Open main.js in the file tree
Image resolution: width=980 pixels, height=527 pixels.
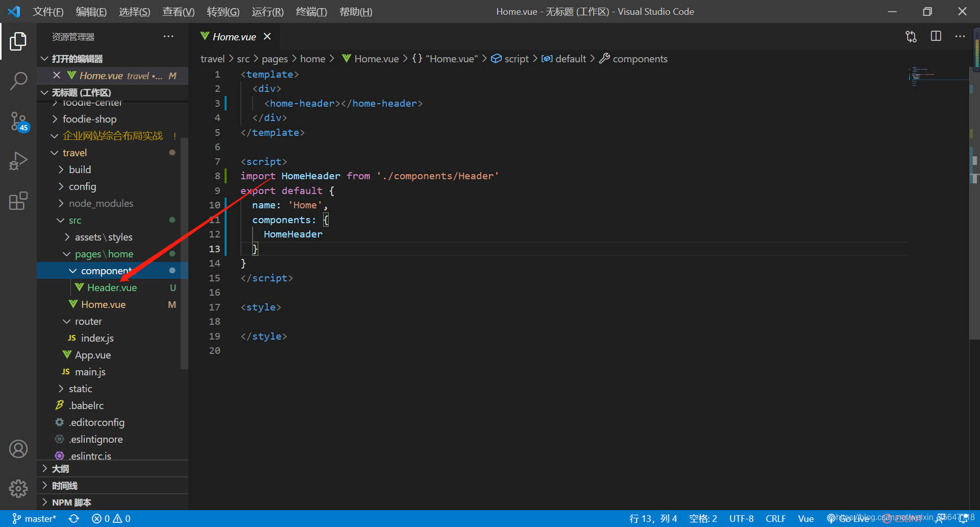click(x=112, y=372)
